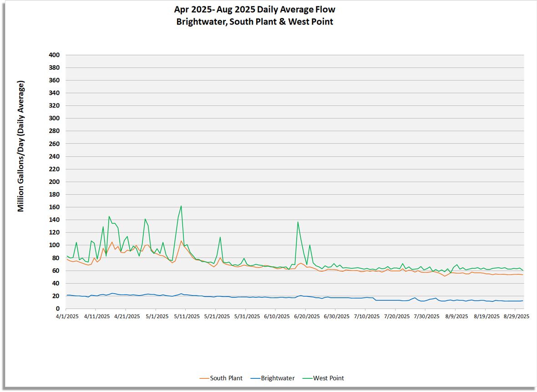Click the subtitle 'Brightwater, South Plant & West Point'
Viewport: 537px width, 392px height.
255,21
